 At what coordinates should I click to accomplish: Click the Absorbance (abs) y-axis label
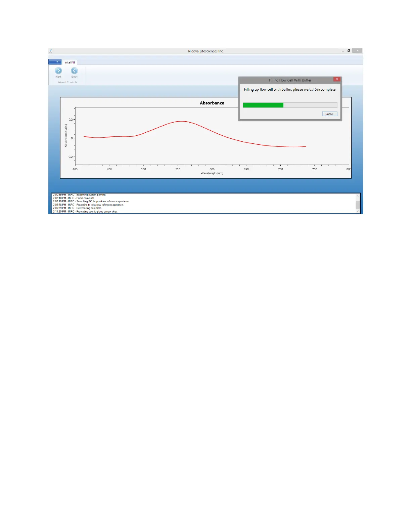coord(66,136)
